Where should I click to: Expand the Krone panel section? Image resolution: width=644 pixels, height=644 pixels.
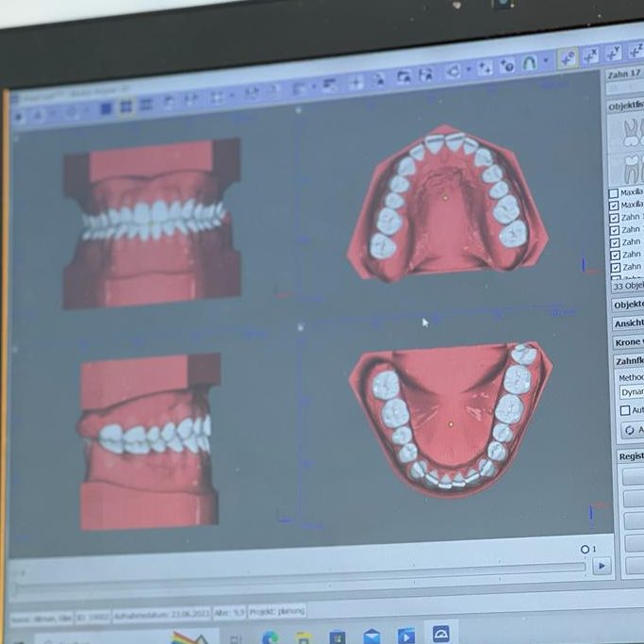[628, 342]
